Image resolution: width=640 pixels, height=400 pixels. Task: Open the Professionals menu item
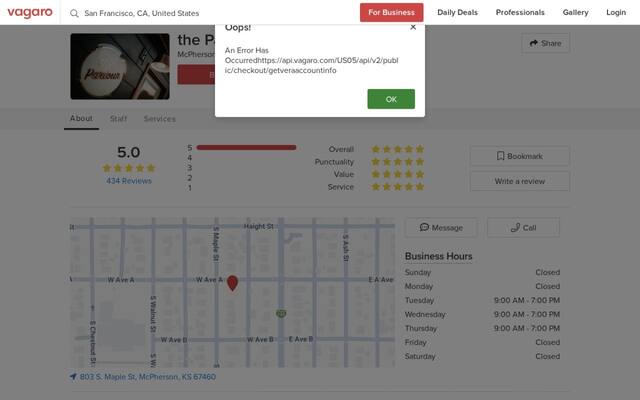pyautogui.click(x=520, y=12)
